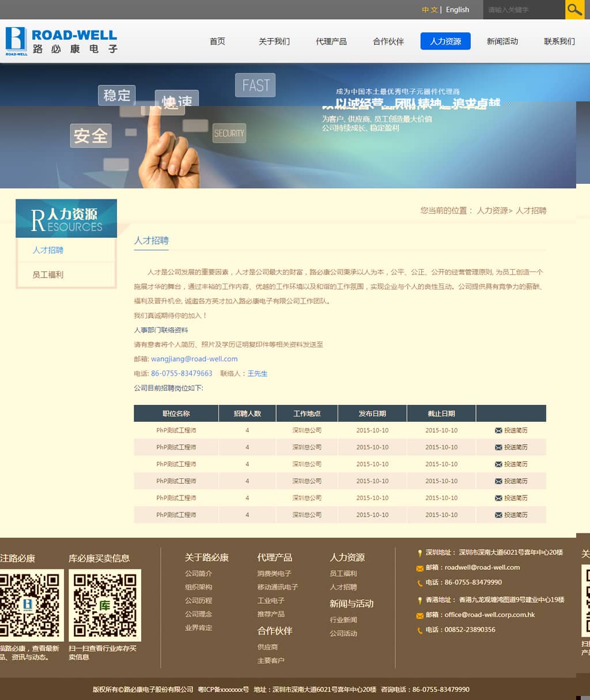Image resolution: width=590 pixels, height=700 pixels.
Task: Click the 库必康 QR code image
Action: click(105, 605)
